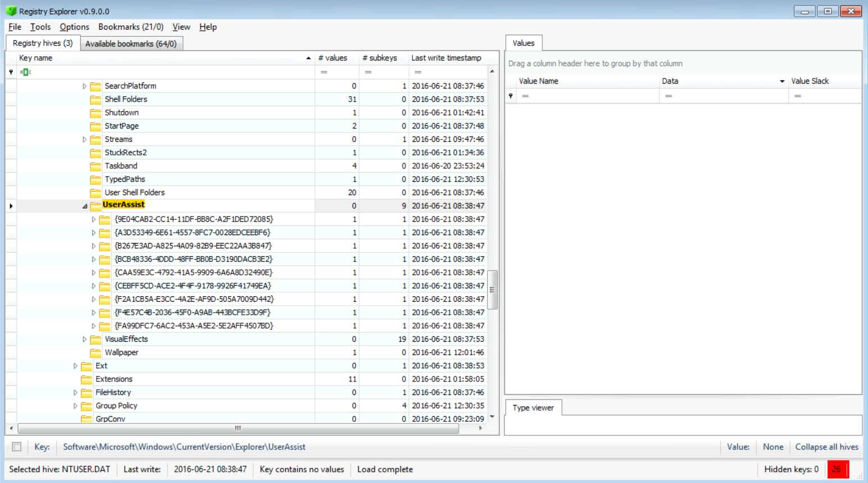Click the {F2A1CB5A-E3CC-4A2E-AF9D-505A7009D442} folder icon
This screenshot has width=868, height=483.
[x=104, y=300]
